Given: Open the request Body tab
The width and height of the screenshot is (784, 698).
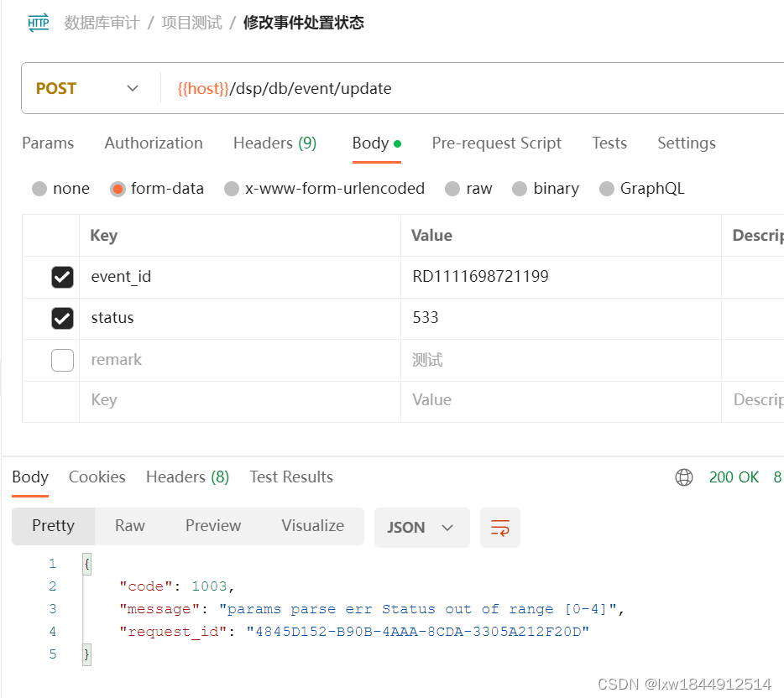Looking at the screenshot, I should click(377, 143).
